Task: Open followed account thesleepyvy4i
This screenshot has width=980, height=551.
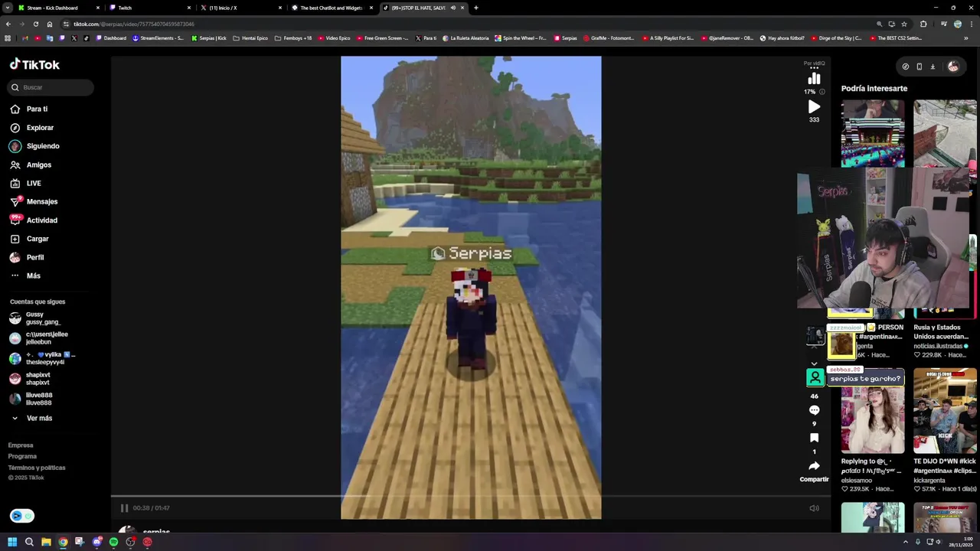Action: (43, 358)
